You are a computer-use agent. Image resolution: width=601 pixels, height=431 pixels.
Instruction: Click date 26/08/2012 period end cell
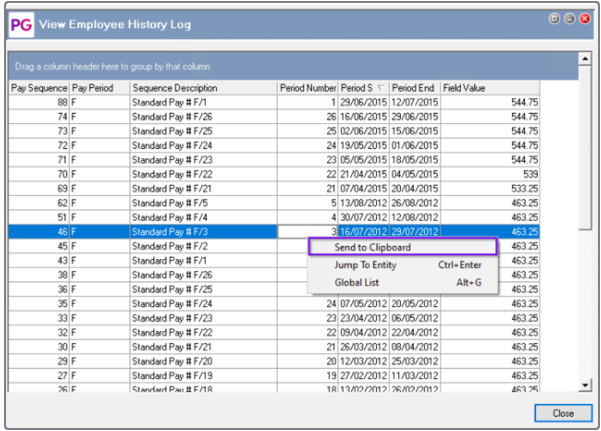pyautogui.click(x=415, y=203)
